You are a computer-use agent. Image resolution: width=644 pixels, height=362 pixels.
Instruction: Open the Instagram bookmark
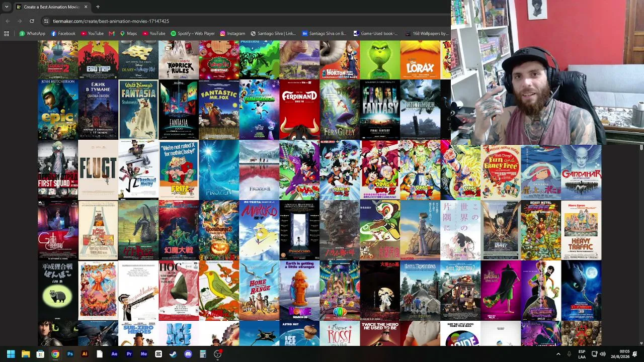pyautogui.click(x=232, y=34)
